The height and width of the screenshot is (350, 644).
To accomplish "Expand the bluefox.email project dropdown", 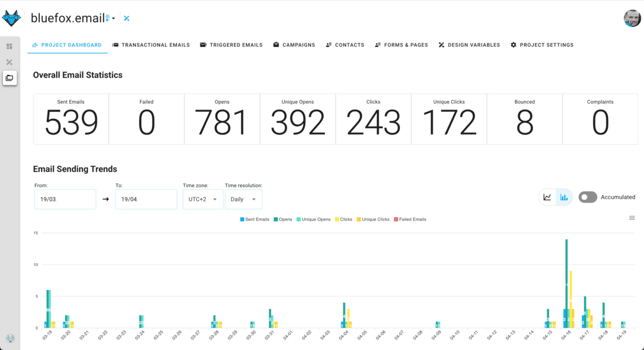I will (x=114, y=19).
